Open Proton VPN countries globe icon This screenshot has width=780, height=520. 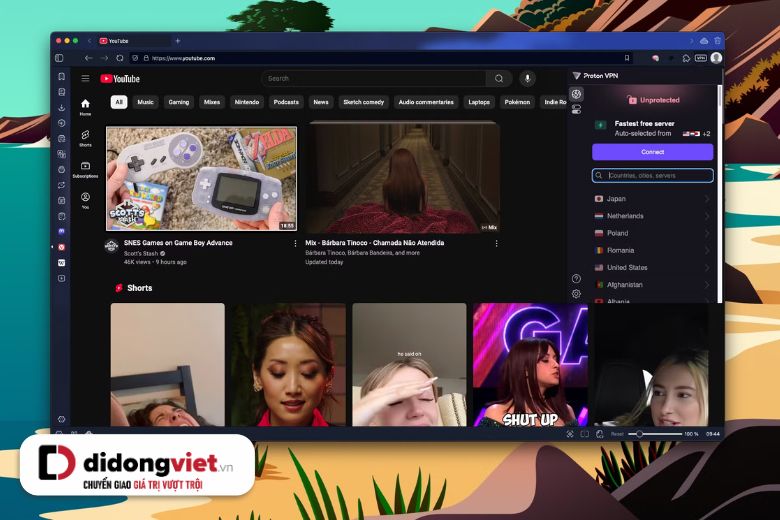pos(576,94)
